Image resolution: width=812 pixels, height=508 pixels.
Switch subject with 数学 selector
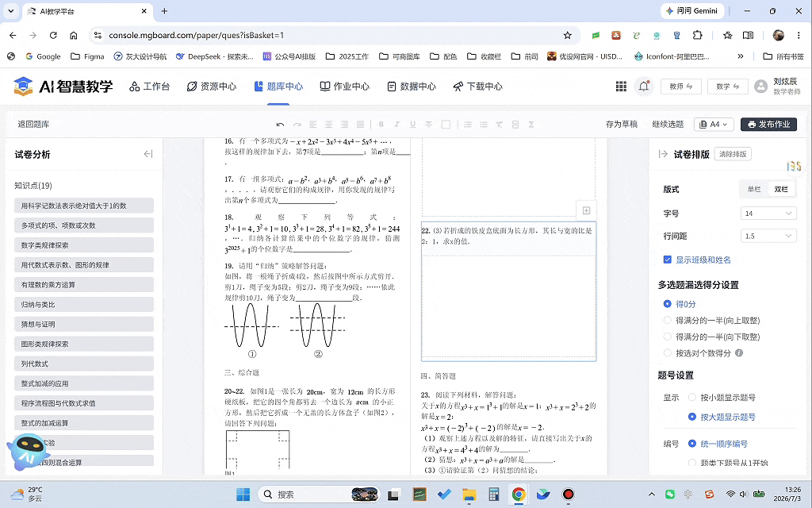click(728, 87)
